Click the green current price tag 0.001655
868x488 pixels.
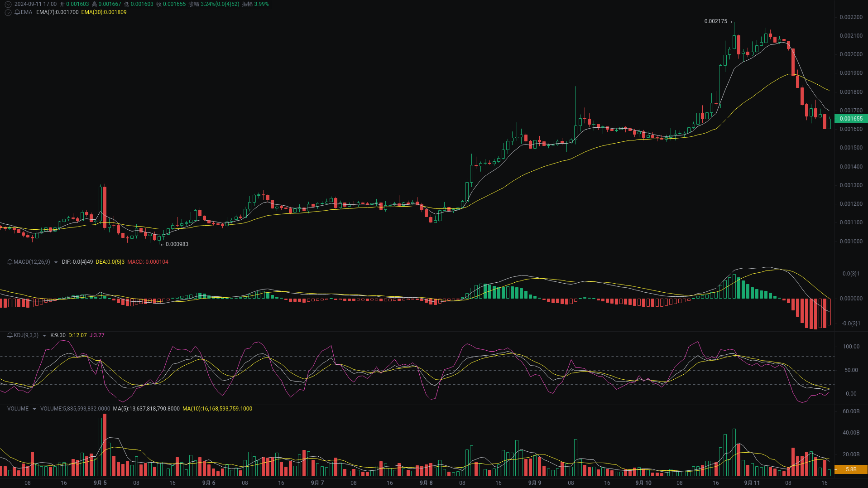851,119
